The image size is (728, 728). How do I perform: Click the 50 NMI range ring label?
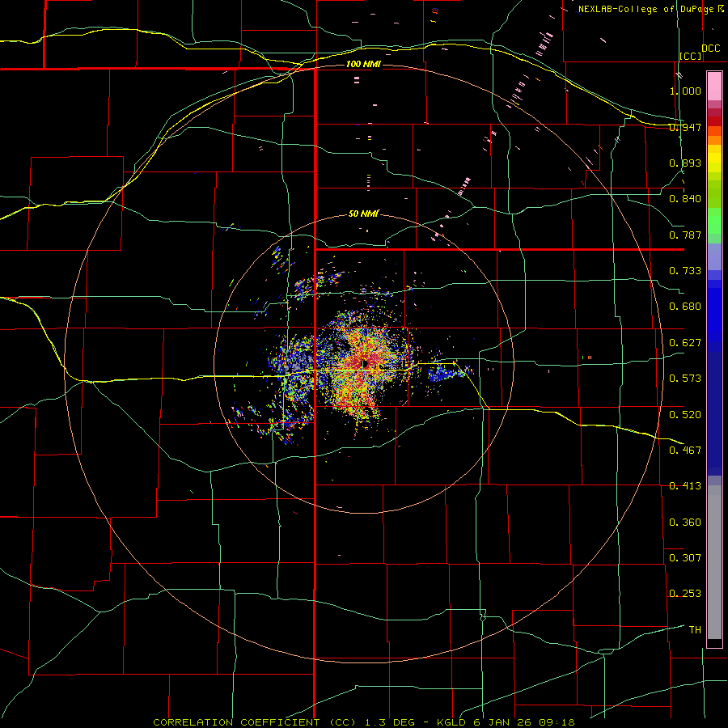click(x=363, y=214)
